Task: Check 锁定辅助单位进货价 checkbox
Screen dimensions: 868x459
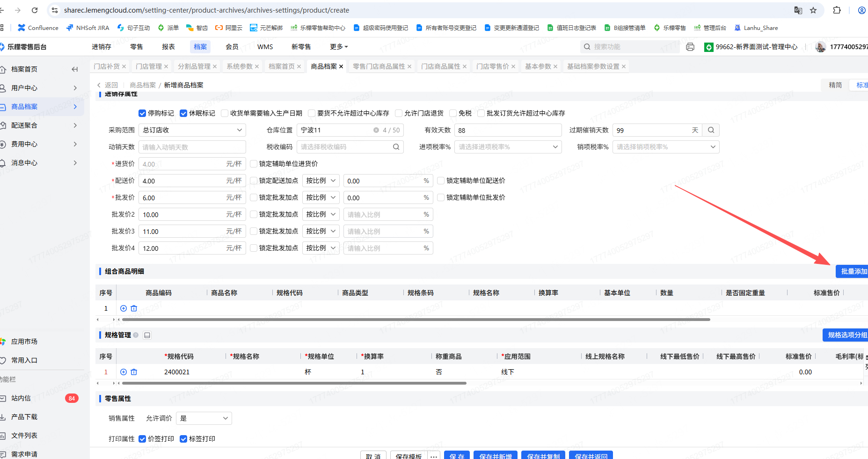Action: point(254,164)
